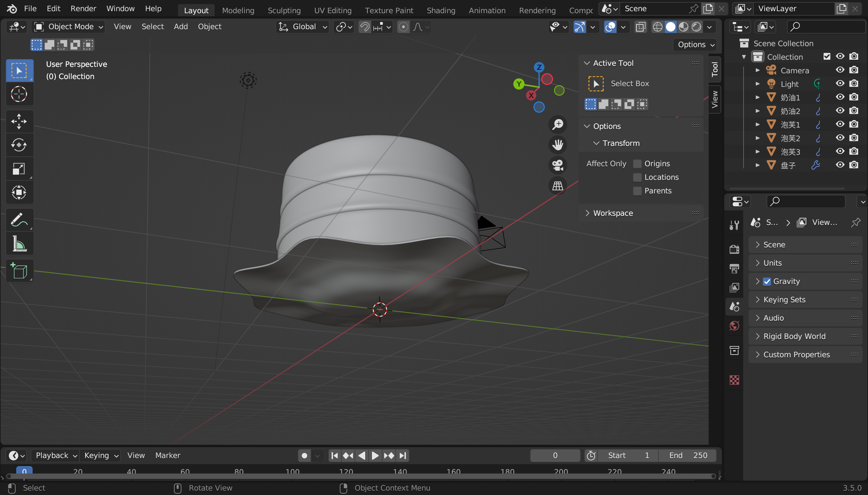Image resolution: width=868 pixels, height=495 pixels.
Task: Expand the Units panel
Action: (x=805, y=263)
